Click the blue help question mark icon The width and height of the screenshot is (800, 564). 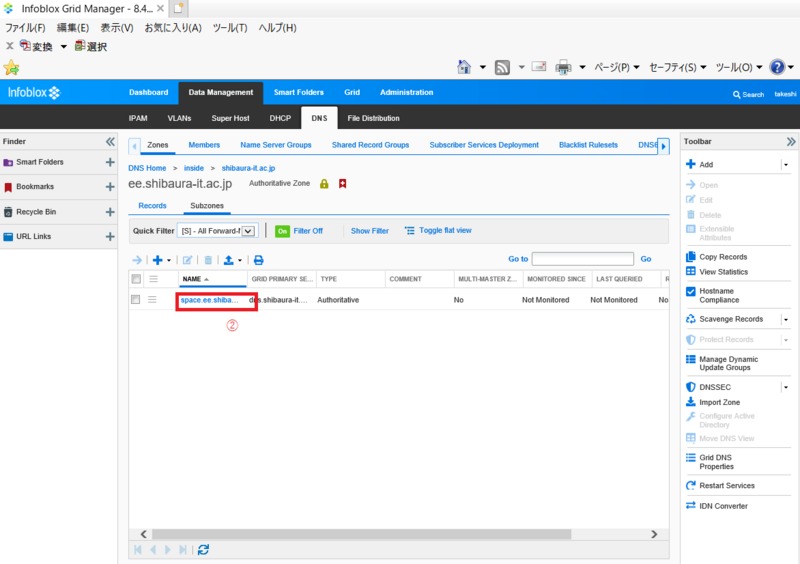(777, 67)
